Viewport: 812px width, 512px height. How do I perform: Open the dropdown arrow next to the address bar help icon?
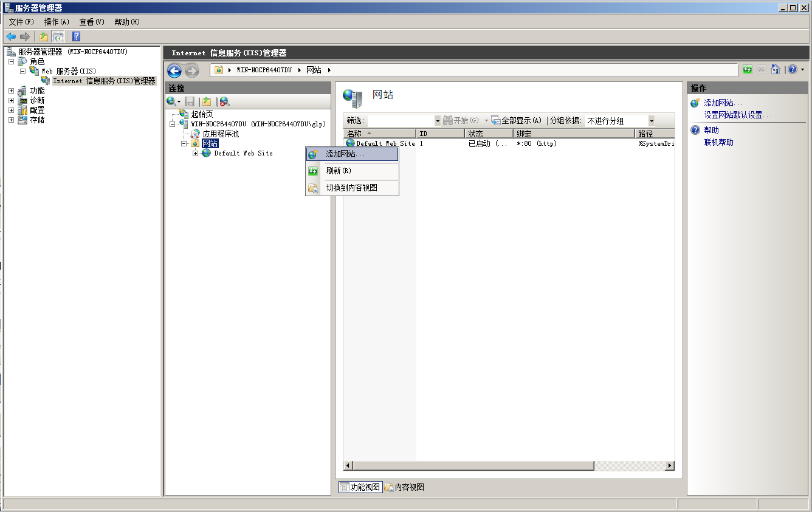click(802, 70)
